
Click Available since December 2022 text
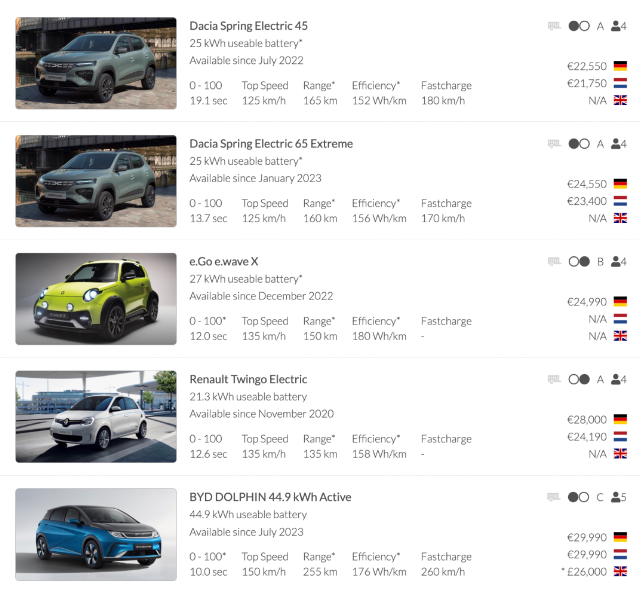point(261,296)
